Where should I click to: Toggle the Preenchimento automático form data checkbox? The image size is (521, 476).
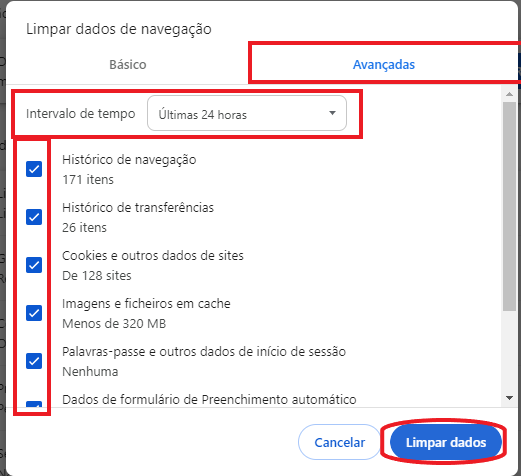click(x=34, y=404)
